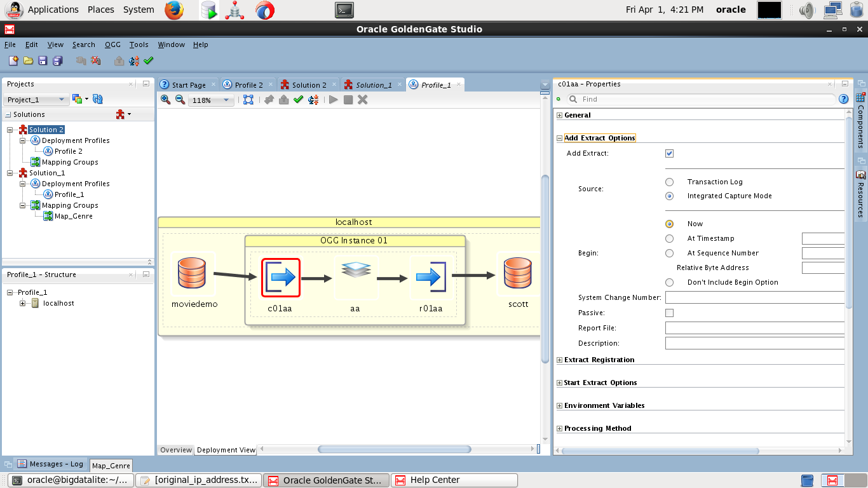Open a file with the folder icon
This screenshot has width=868, height=488.
(x=29, y=60)
